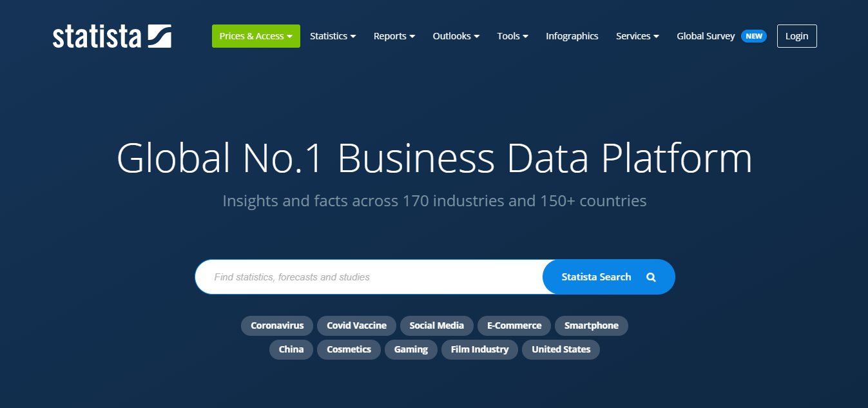
Task: Open the Outlooks dropdown
Action: (x=456, y=36)
